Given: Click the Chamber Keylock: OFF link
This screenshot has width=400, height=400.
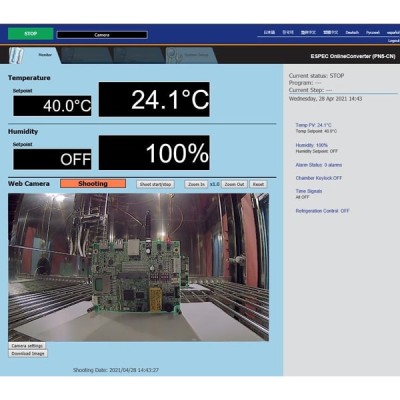Looking at the screenshot, I should tap(319, 178).
